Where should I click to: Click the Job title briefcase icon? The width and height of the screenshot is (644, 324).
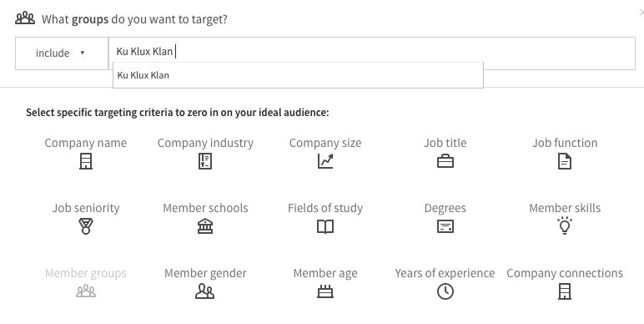click(445, 161)
